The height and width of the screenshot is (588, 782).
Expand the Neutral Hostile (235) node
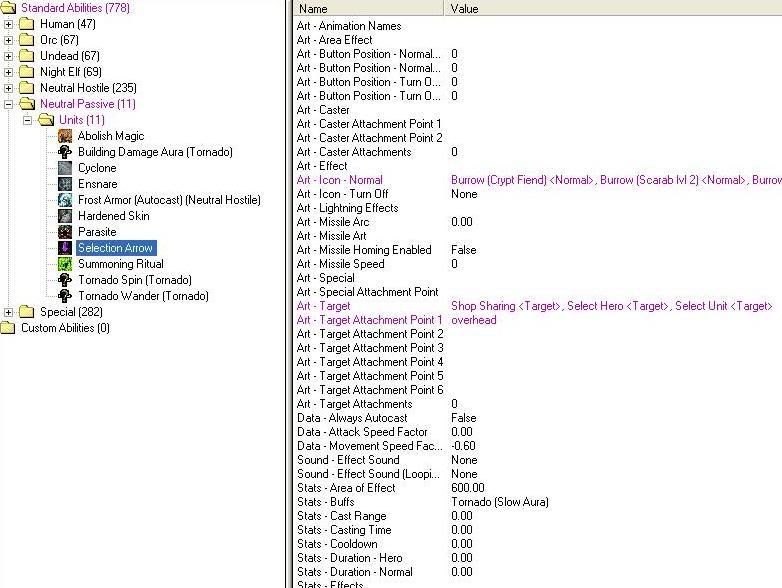point(8,88)
